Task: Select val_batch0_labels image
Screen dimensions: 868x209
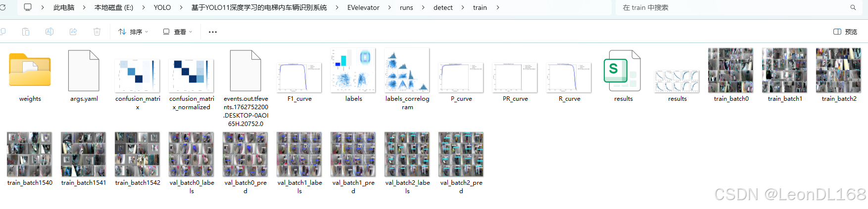Action: point(191,154)
